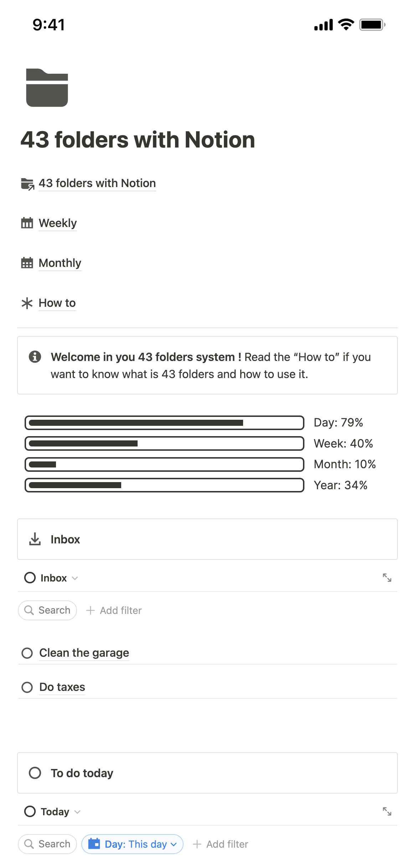Screen dimensions: 401x868
Task: Click the calendar grid icon beside Monthly
Action: [x=27, y=263]
